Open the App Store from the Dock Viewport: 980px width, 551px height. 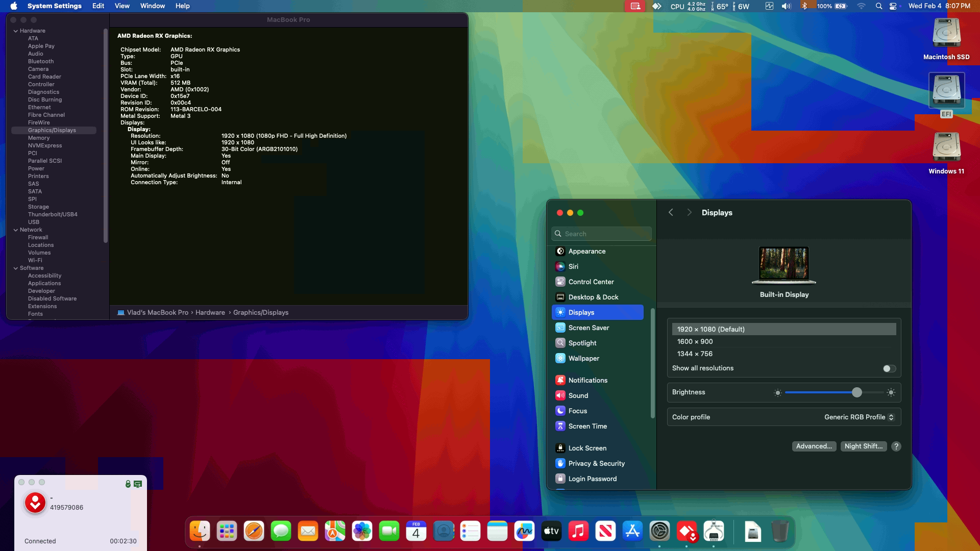point(632,531)
